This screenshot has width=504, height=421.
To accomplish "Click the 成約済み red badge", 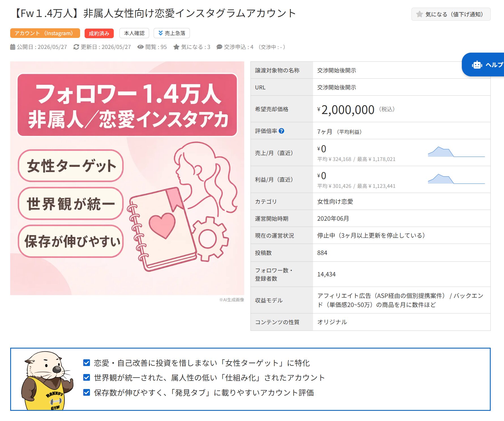I will pos(99,33).
